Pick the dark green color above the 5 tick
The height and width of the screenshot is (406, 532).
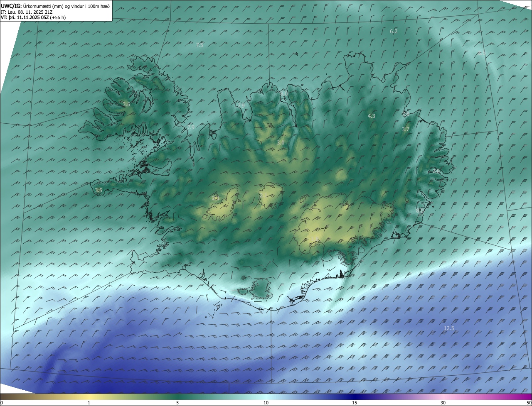177,396
